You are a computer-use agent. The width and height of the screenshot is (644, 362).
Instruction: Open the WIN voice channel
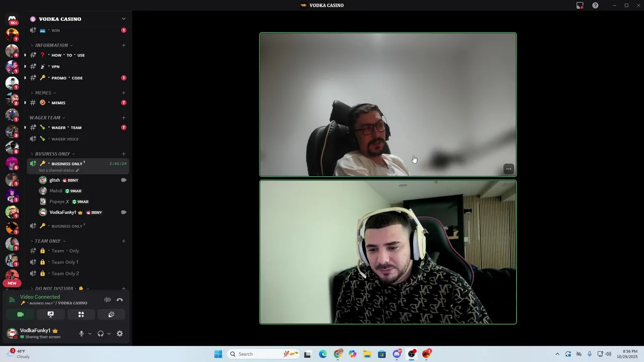[78, 30]
